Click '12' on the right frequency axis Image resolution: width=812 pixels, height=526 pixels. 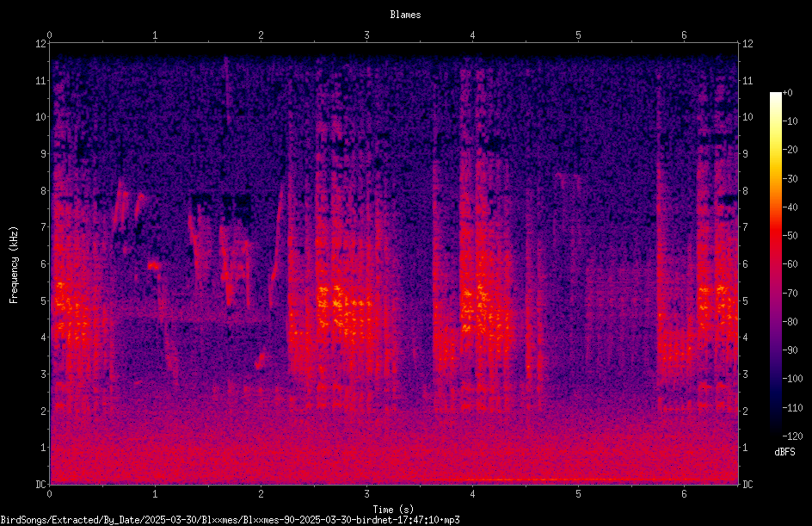tap(747, 44)
